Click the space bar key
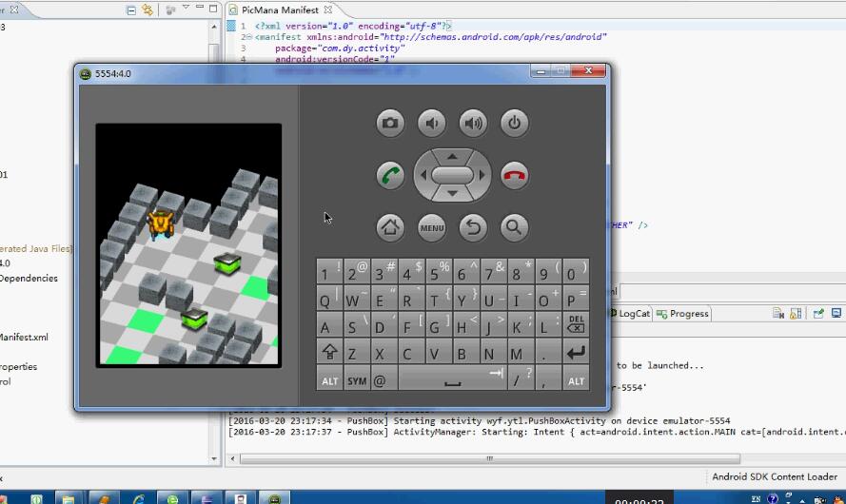This screenshot has height=504, width=846. coord(452,379)
